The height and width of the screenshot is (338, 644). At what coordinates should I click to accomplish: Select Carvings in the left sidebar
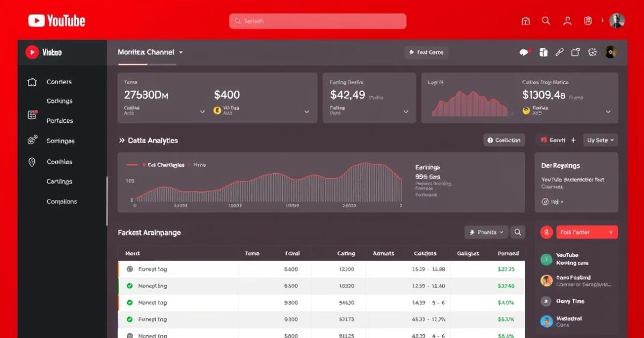59,181
